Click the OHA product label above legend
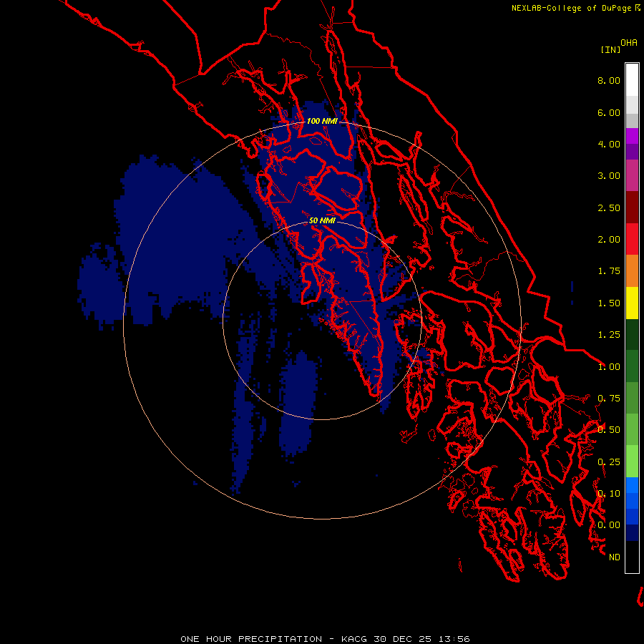644x644 pixels. pyautogui.click(x=629, y=43)
